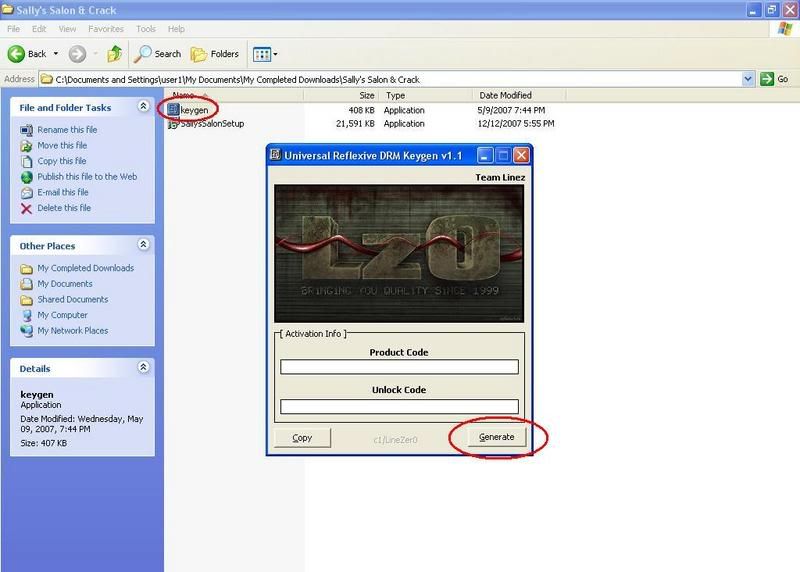Collapse the Other Places panel
Viewport: 800px width, 572px height.
(143, 245)
